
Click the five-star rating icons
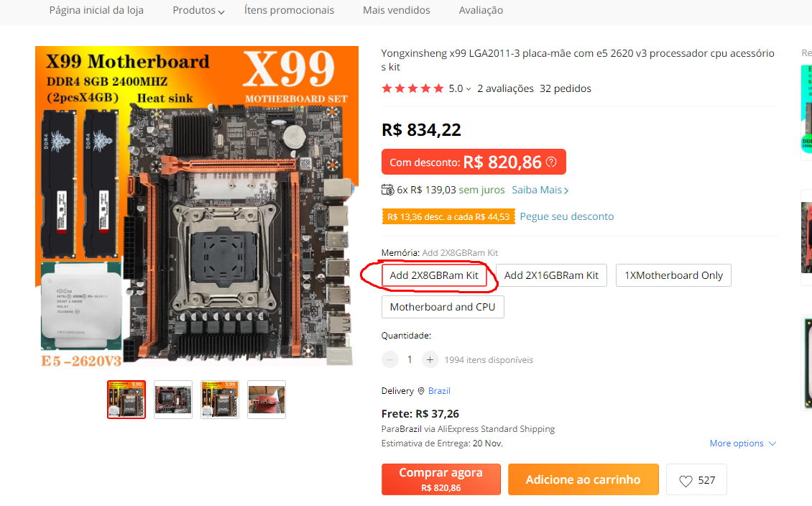click(412, 88)
